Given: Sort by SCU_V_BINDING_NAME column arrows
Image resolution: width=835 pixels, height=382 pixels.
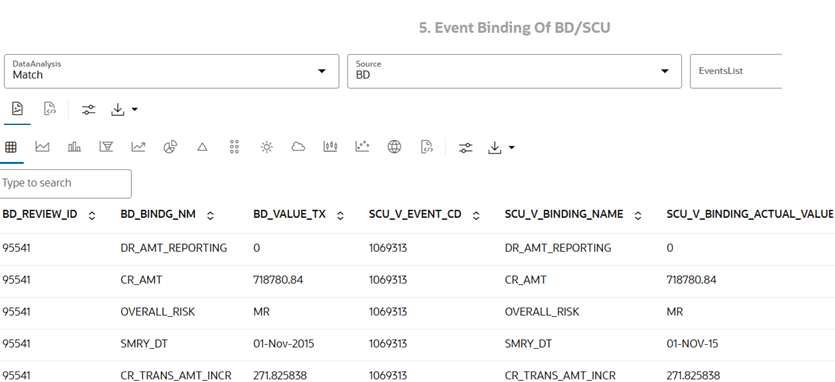Looking at the screenshot, I should (638, 215).
